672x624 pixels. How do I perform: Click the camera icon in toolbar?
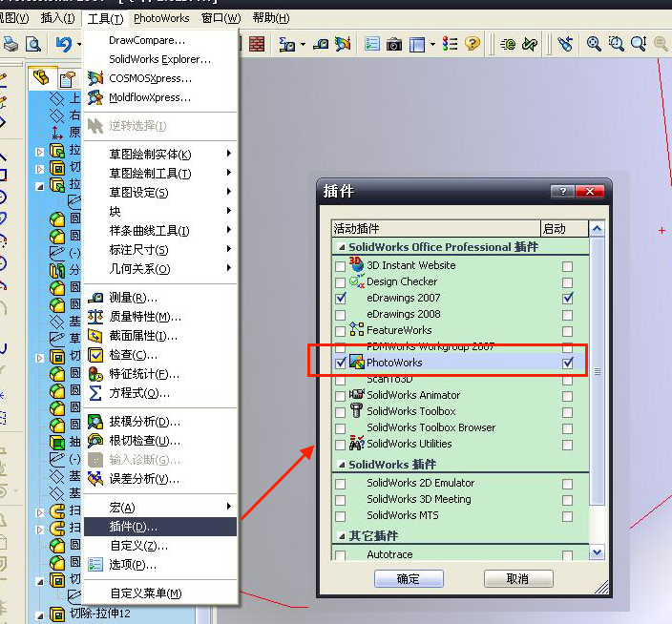point(394,44)
